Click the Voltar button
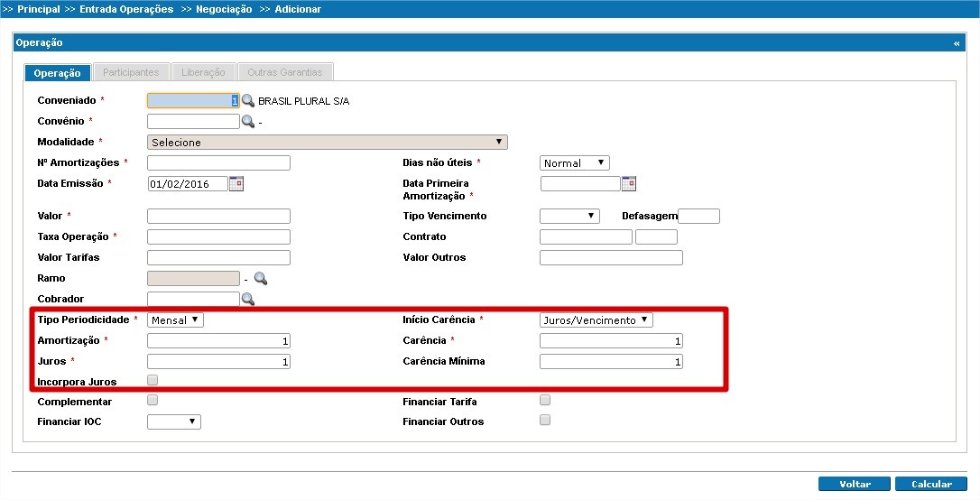The image size is (980, 500). pos(855,484)
